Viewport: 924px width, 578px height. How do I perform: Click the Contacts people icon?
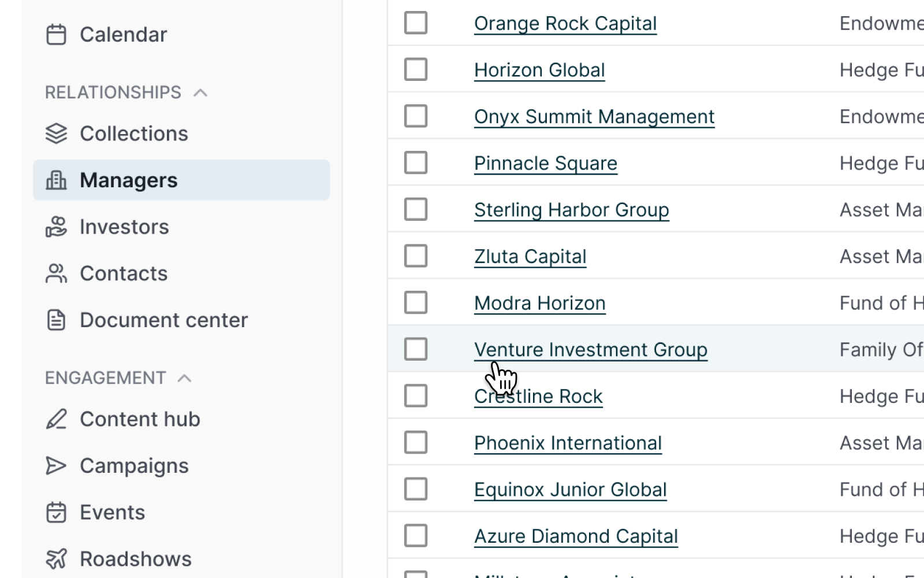[56, 273]
